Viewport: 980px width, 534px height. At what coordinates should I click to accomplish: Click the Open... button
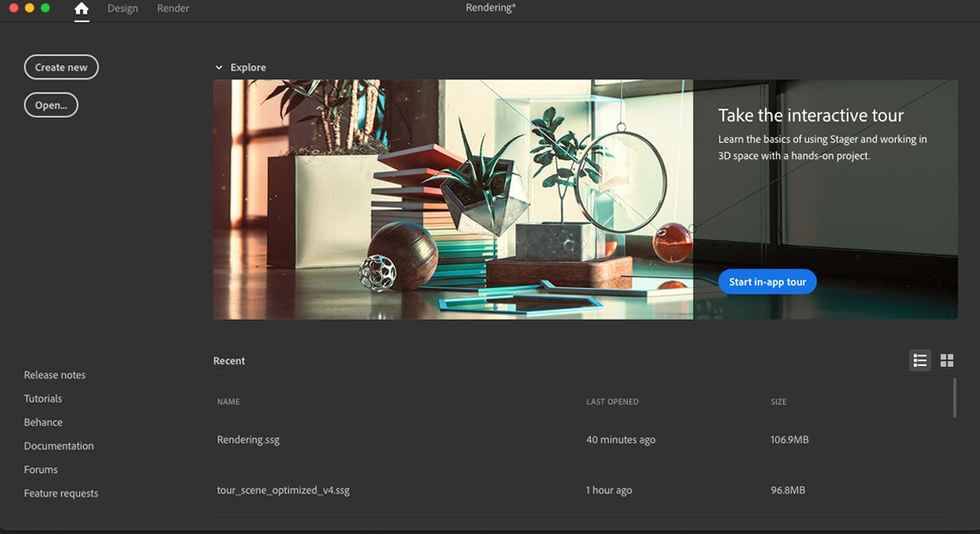pyautogui.click(x=51, y=105)
